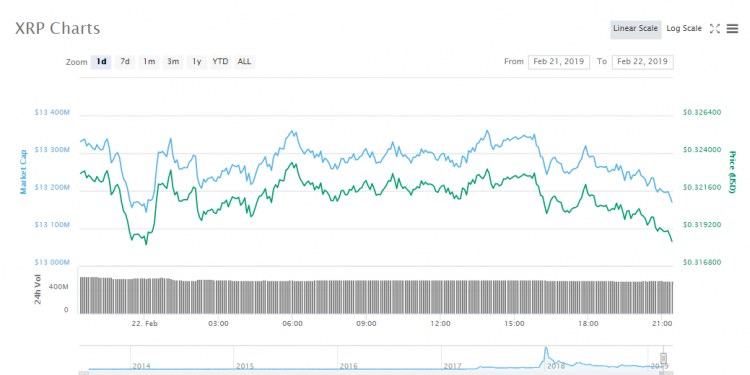Click the 2018 peak in navigator

tap(546, 349)
